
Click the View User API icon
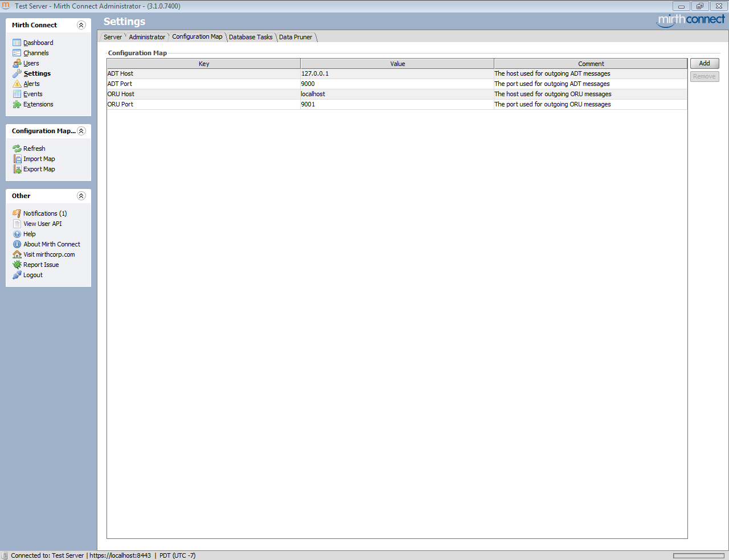[x=17, y=224]
